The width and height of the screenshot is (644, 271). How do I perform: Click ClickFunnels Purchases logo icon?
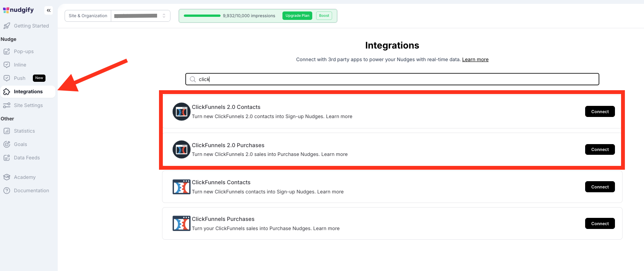[x=182, y=224]
